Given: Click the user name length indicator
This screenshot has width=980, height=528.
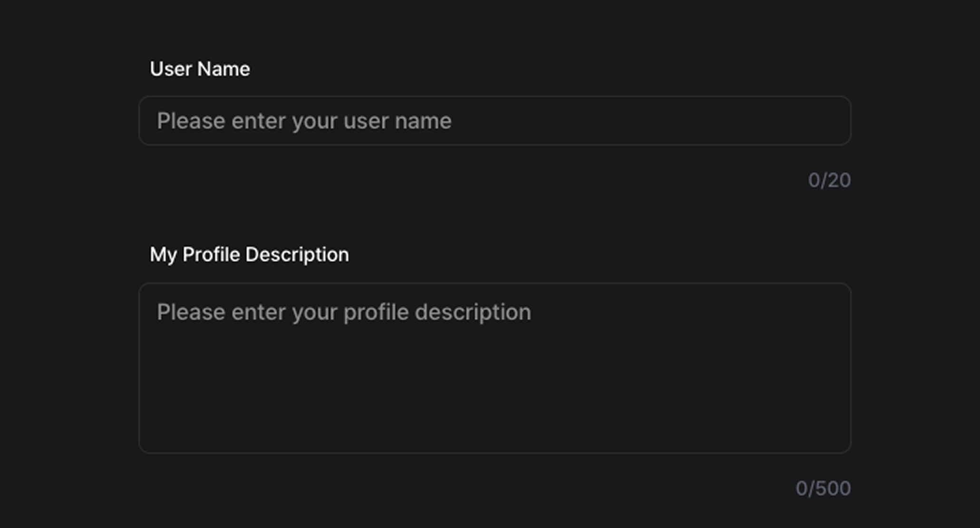Looking at the screenshot, I should click(x=829, y=180).
